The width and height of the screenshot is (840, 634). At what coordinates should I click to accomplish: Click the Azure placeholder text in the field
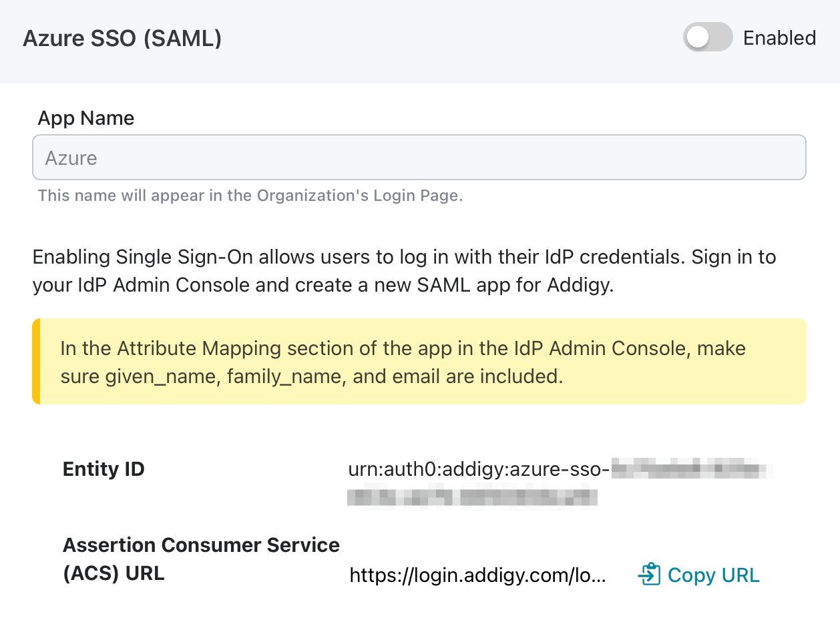pyautogui.click(x=71, y=158)
